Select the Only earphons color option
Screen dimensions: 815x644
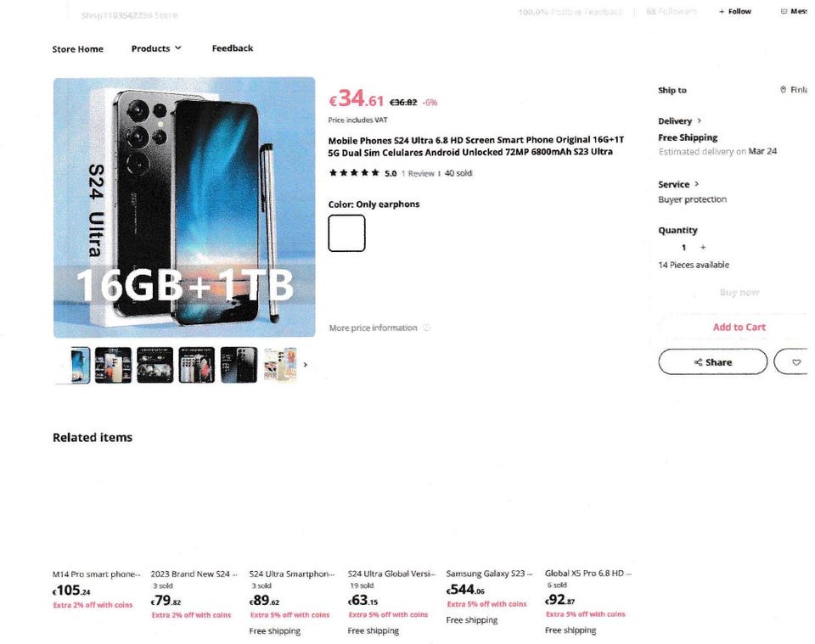pos(346,233)
